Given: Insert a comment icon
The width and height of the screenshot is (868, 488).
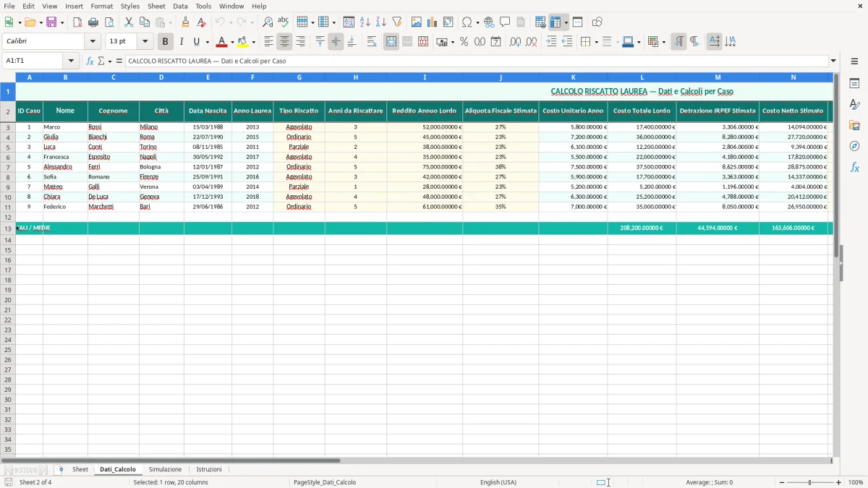Looking at the screenshot, I should point(505,22).
